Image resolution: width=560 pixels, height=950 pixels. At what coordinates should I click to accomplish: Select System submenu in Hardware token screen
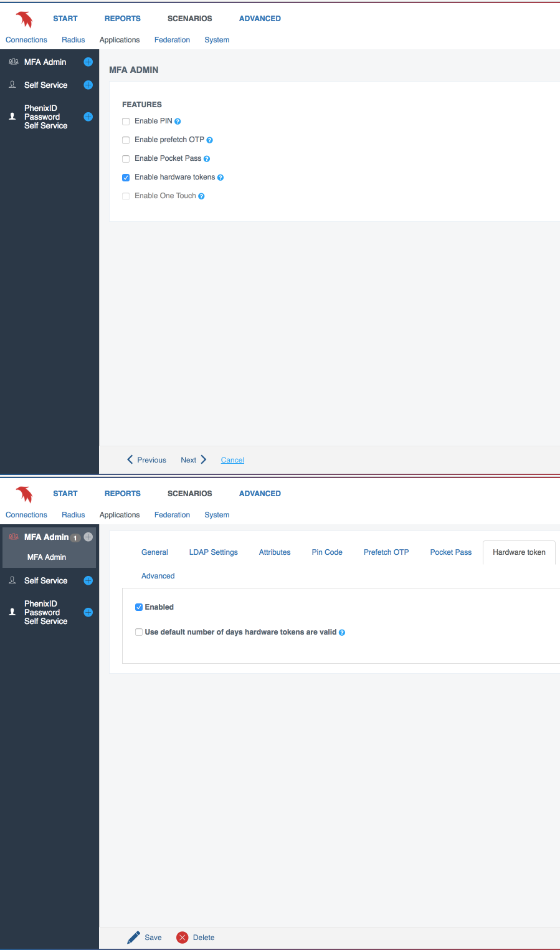pos(217,515)
